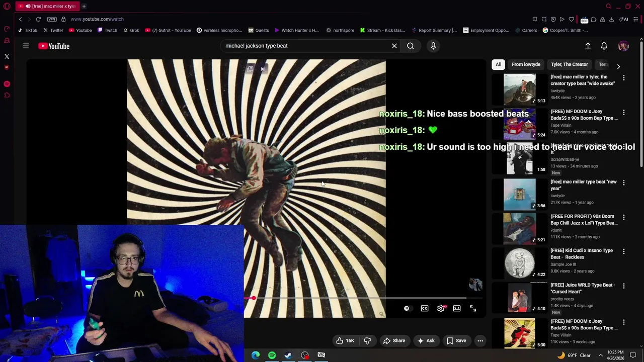Start voice search with microphone
The width and height of the screenshot is (644, 362).
click(433, 46)
